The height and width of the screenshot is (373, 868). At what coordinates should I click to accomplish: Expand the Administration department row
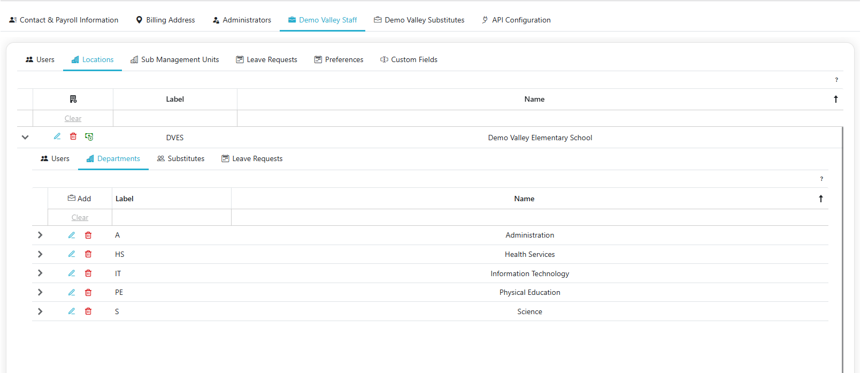click(40, 235)
